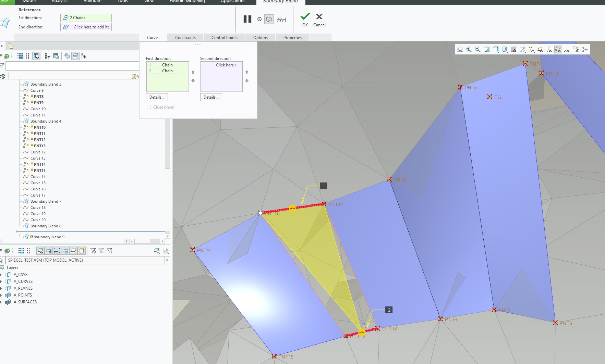
Task: Click the 2nd direction collector field
Action: 86,27
